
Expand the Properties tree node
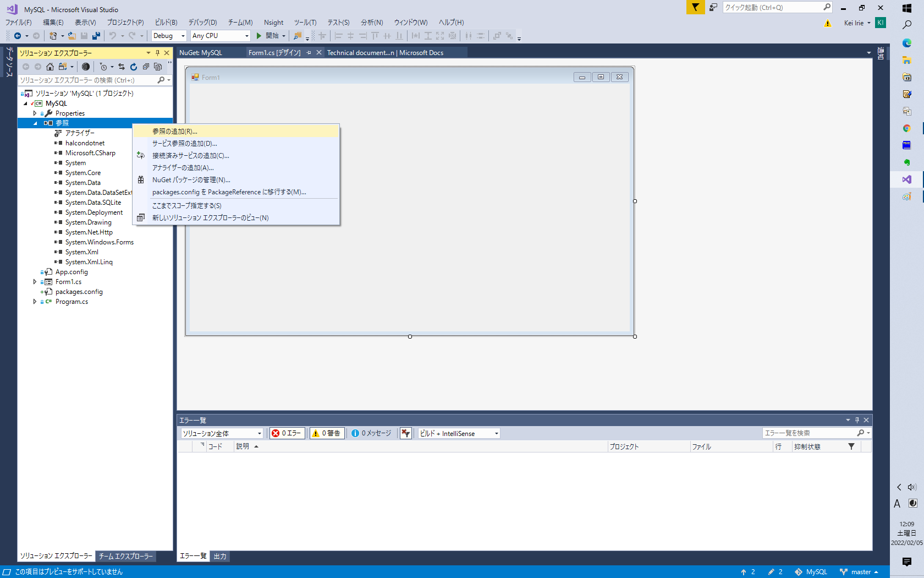click(35, 113)
